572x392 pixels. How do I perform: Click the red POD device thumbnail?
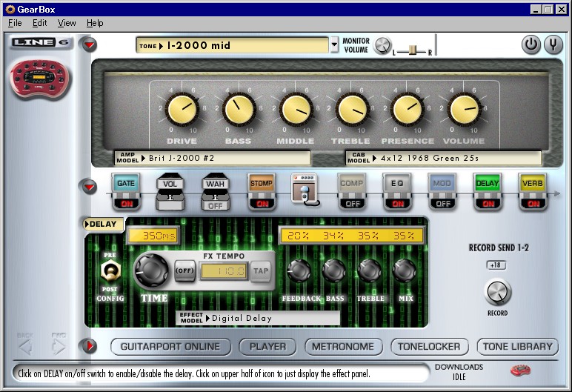tap(39, 78)
